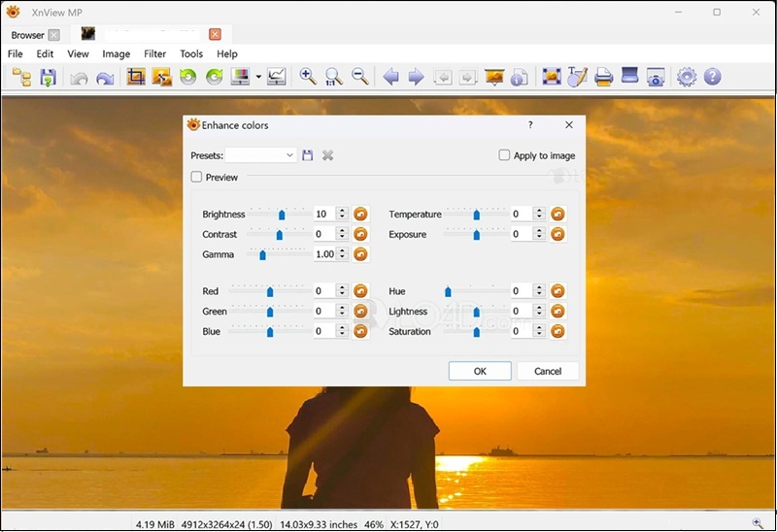Click the Zoom 1:1 magnifier icon
Image resolution: width=777 pixels, height=532 pixels.
tap(333, 77)
